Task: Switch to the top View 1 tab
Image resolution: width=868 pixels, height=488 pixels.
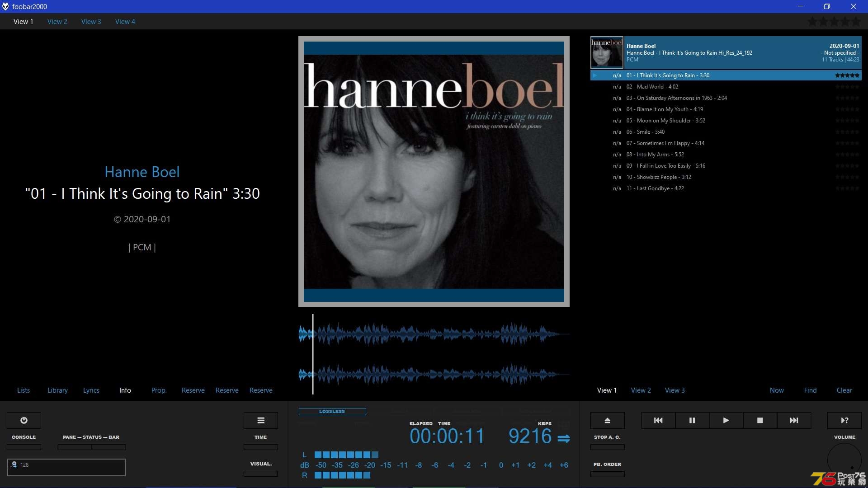Action: pos(24,21)
